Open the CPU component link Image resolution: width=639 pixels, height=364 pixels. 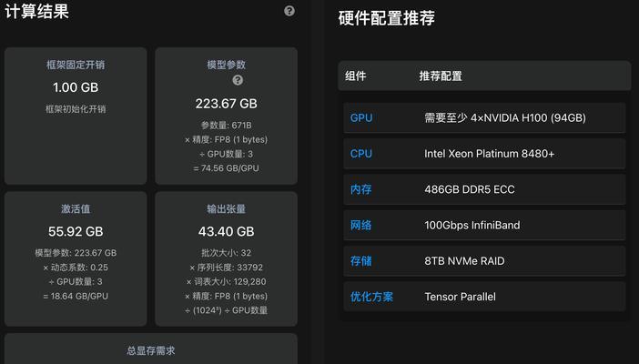(361, 154)
